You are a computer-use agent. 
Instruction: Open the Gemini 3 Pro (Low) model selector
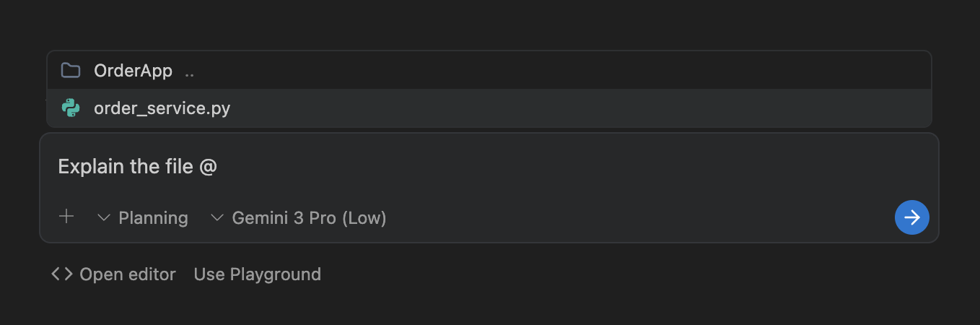pos(309,218)
